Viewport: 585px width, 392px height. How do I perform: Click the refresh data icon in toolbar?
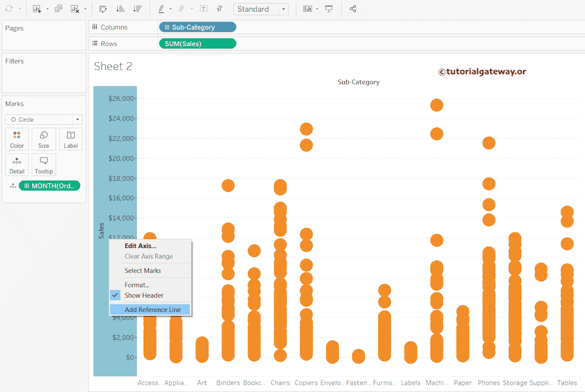pyautogui.click(x=9, y=9)
